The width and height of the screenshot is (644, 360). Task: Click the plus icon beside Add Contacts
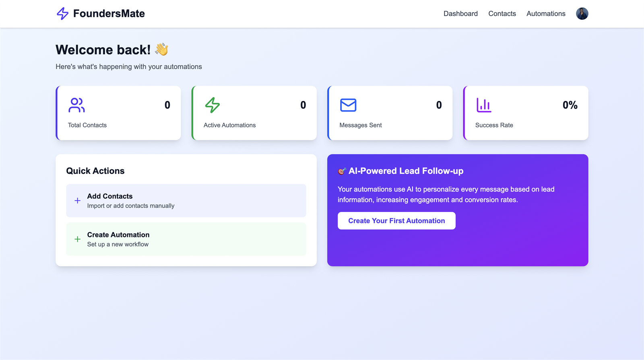[x=78, y=200]
